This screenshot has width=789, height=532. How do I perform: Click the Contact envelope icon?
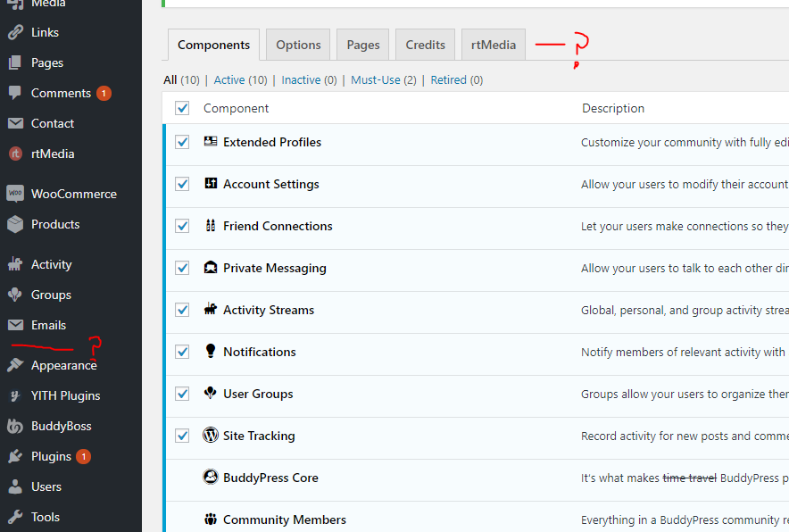(15, 123)
